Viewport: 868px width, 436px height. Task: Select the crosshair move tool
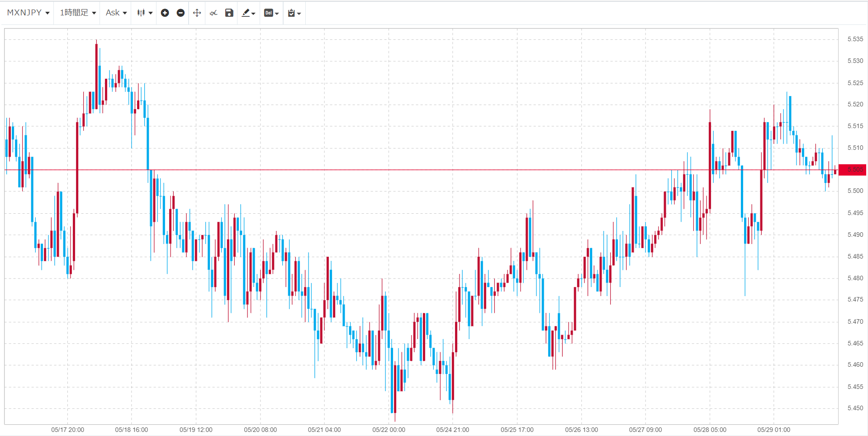(197, 13)
